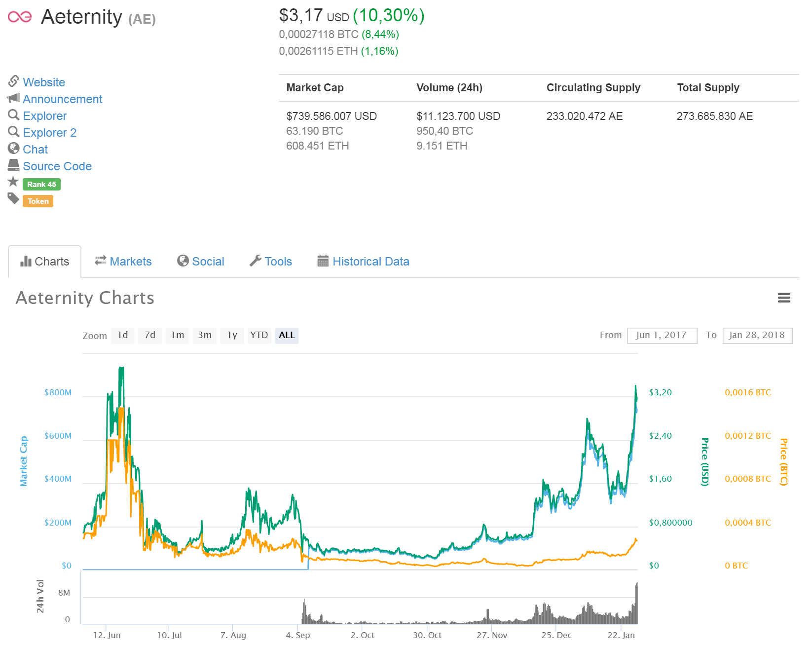This screenshot has height=645, width=812.
Task: Click the Token badge
Action: [x=37, y=201]
